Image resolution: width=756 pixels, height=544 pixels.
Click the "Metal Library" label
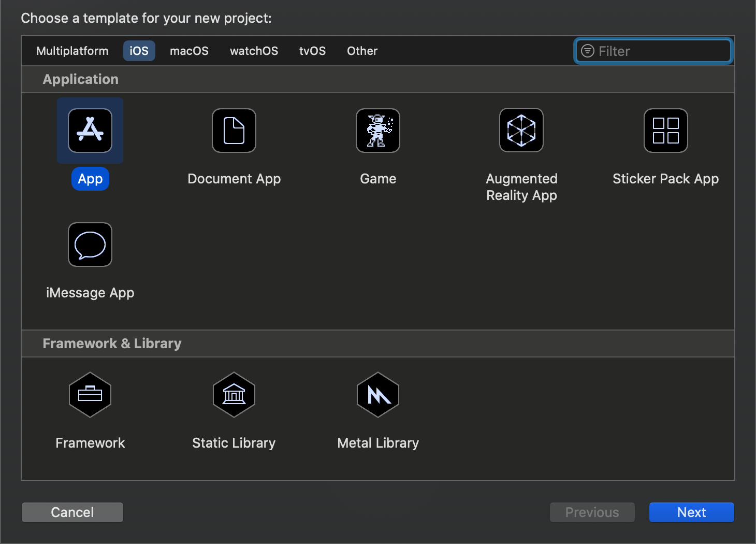(x=378, y=443)
